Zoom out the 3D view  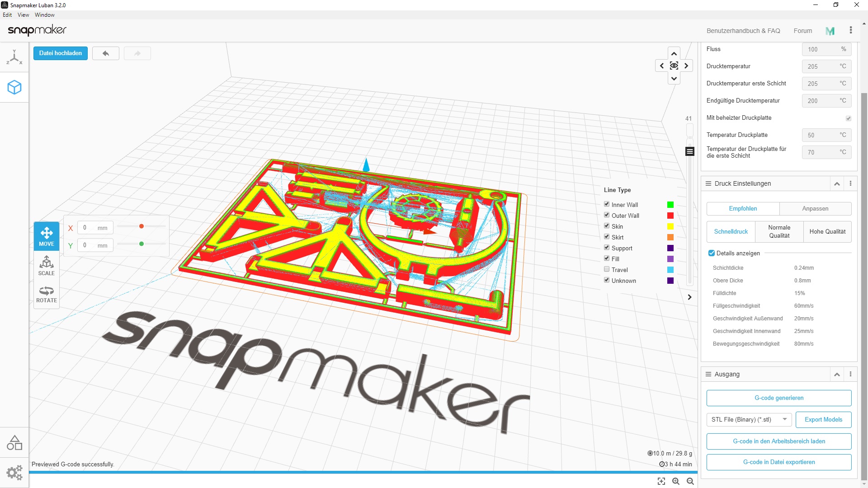[690, 481]
